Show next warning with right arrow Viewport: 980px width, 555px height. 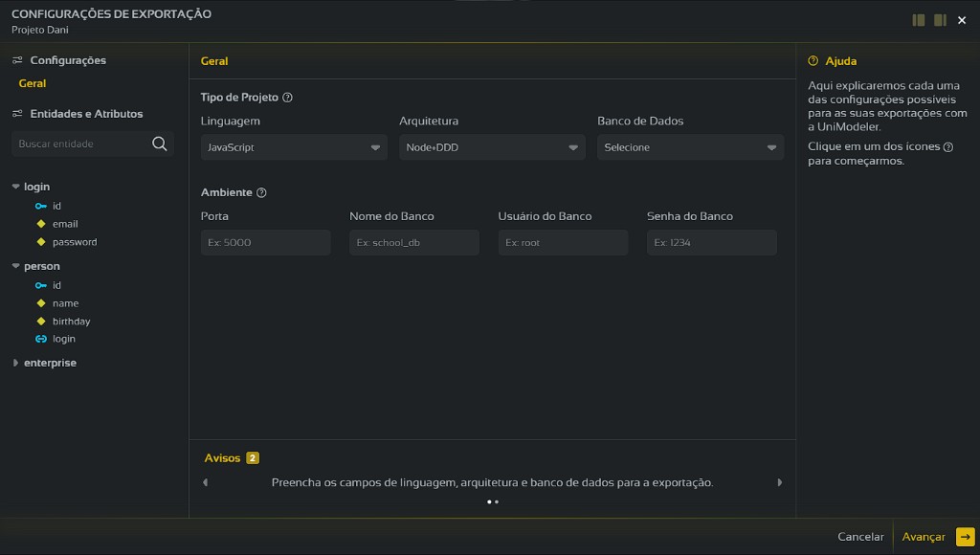click(x=779, y=482)
